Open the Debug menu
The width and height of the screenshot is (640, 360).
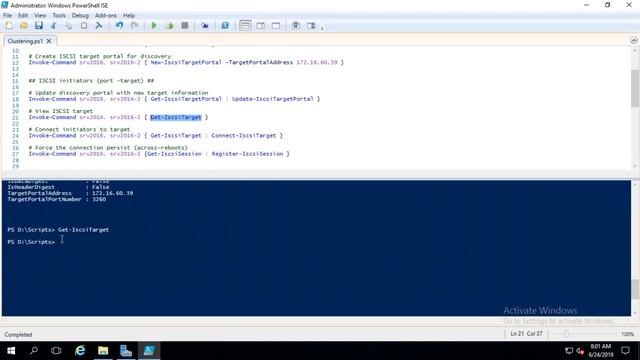click(80, 16)
